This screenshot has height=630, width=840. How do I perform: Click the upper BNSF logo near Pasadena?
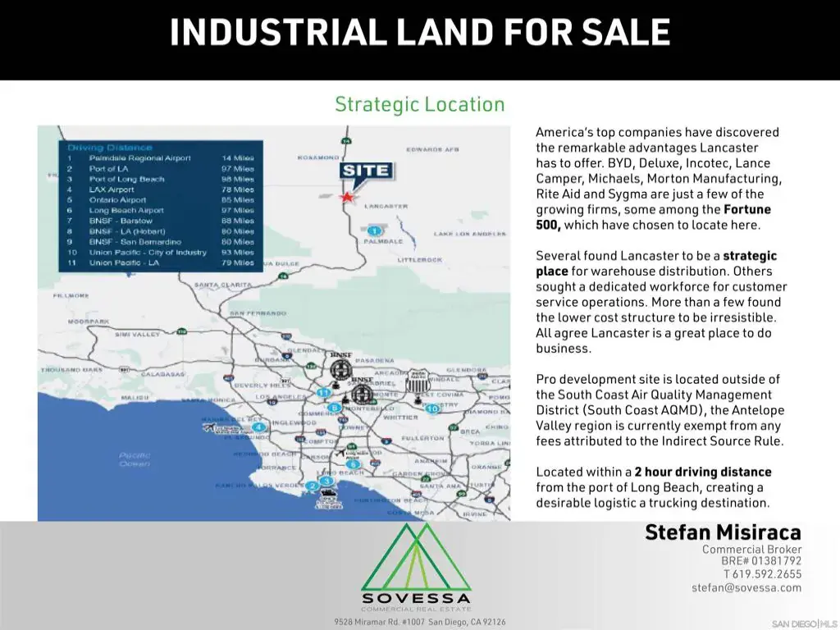(x=340, y=367)
